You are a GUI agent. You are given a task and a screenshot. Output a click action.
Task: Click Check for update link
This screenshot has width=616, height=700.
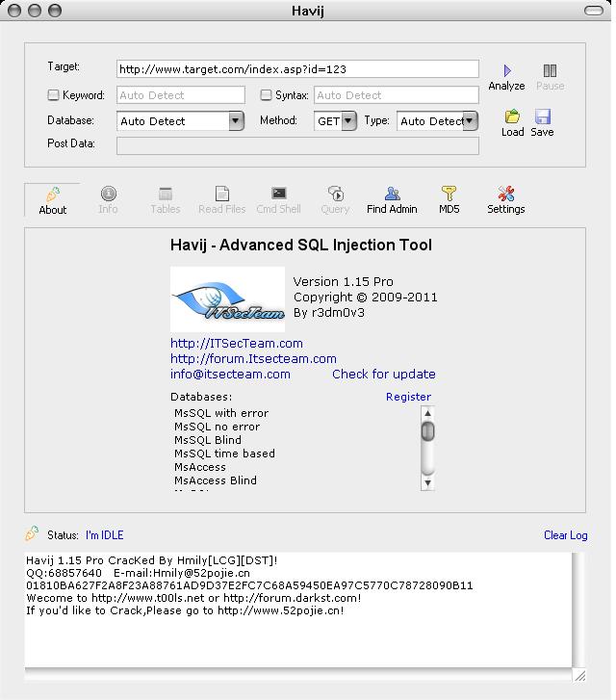(384, 375)
